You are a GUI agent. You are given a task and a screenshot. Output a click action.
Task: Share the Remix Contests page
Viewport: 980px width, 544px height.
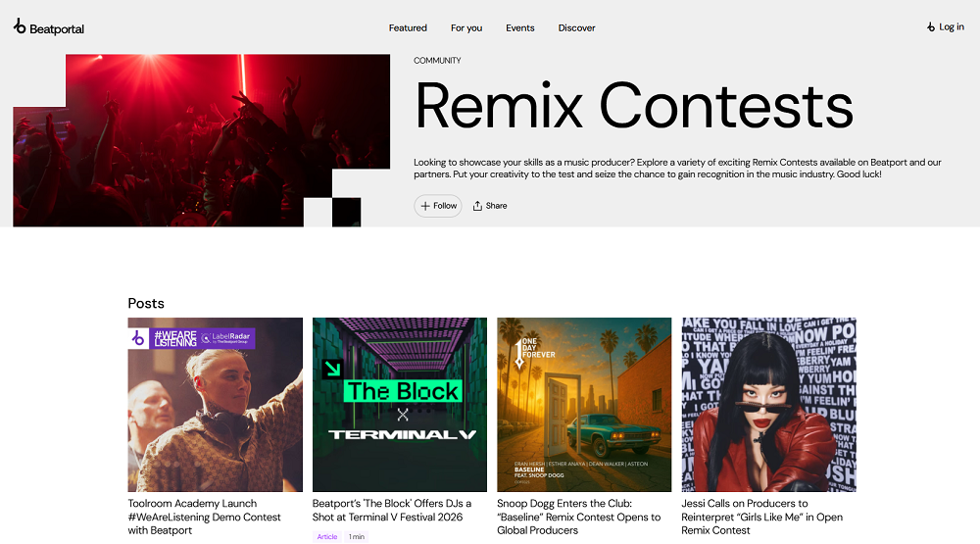coord(489,206)
